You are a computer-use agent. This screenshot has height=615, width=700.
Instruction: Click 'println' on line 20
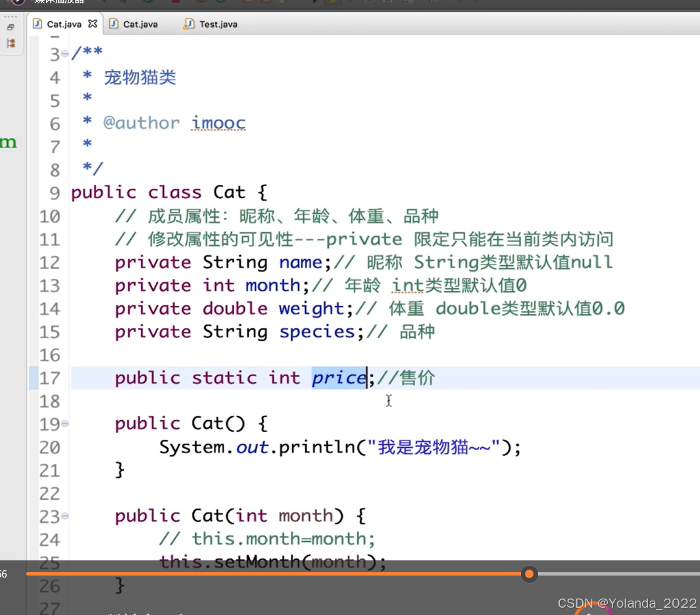coord(317,447)
